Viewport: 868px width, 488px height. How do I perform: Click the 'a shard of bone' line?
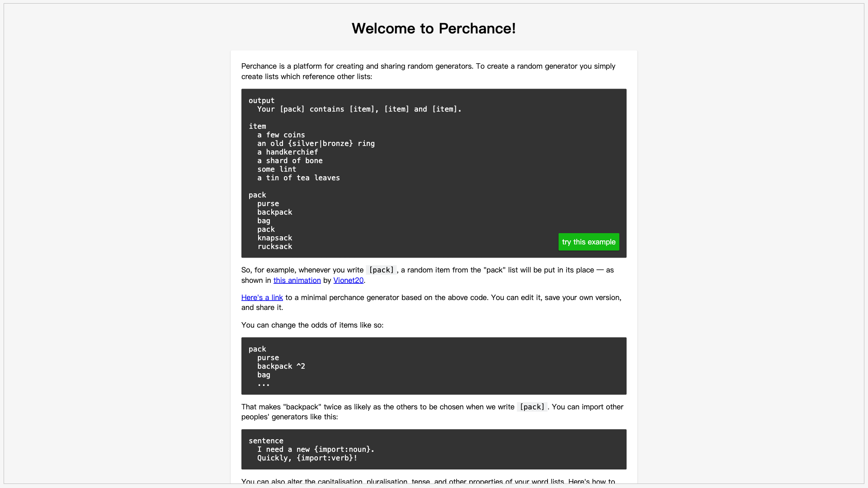(290, 161)
